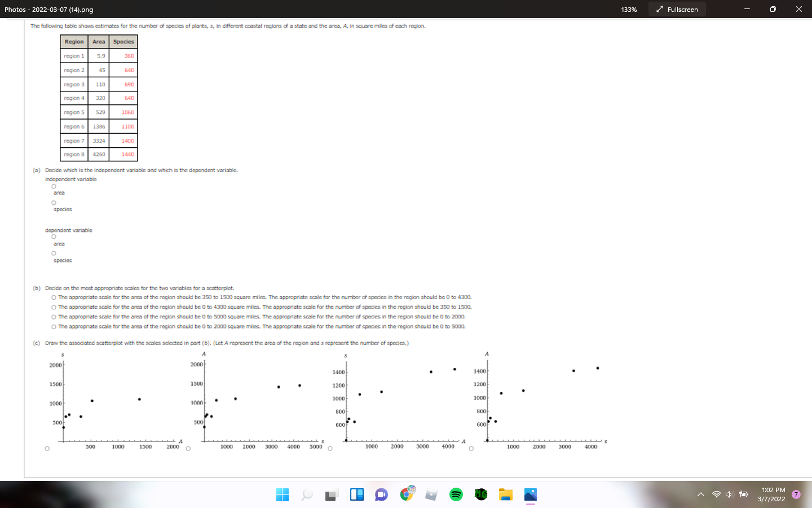Select the first scatterplot option in part (c)

[46, 448]
